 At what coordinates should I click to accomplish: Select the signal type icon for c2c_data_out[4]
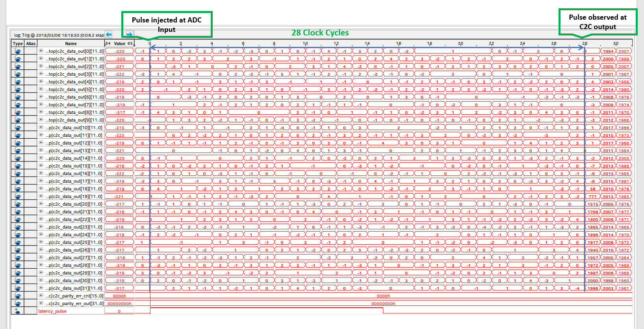[18, 82]
